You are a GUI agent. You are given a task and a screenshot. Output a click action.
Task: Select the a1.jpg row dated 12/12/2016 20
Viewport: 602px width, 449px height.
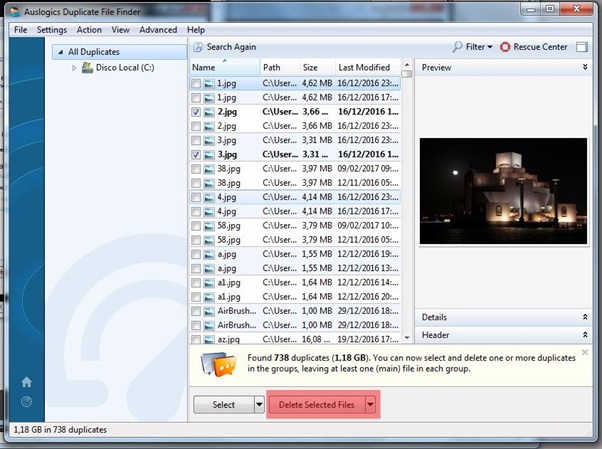click(295, 297)
